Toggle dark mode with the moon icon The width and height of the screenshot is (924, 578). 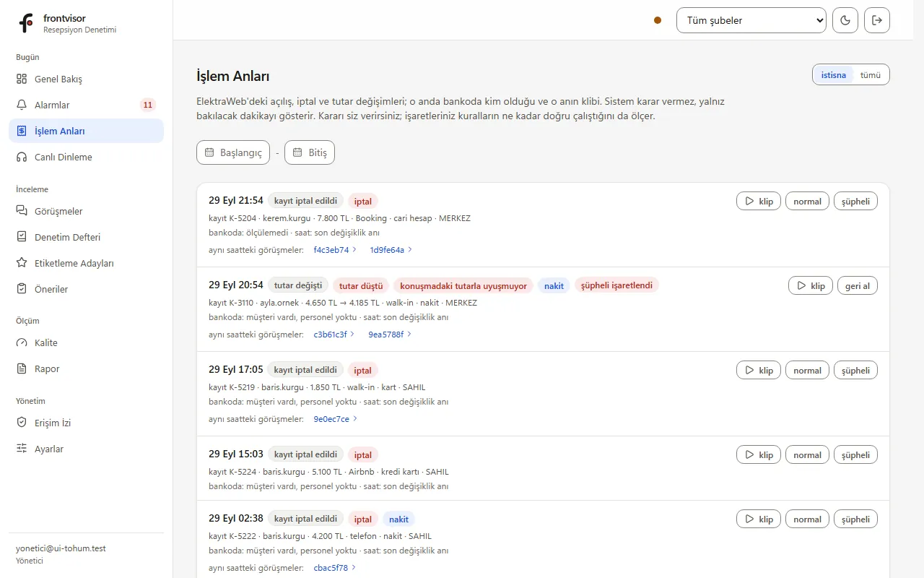pos(845,20)
